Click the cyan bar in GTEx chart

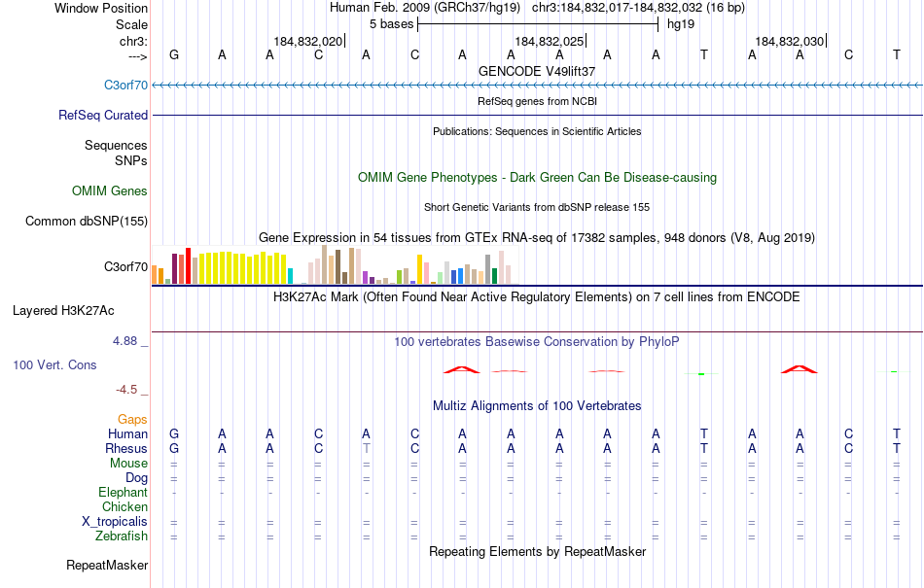(x=290, y=276)
